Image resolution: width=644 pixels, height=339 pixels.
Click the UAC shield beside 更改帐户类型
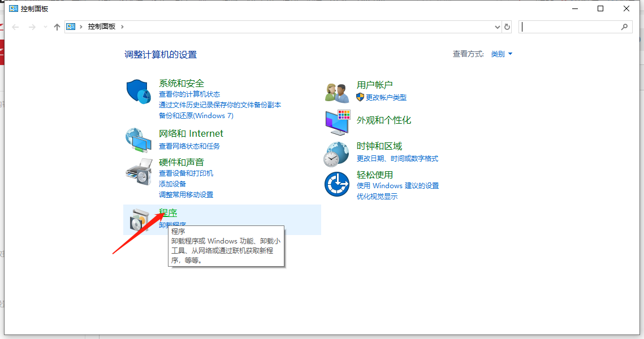pos(360,97)
